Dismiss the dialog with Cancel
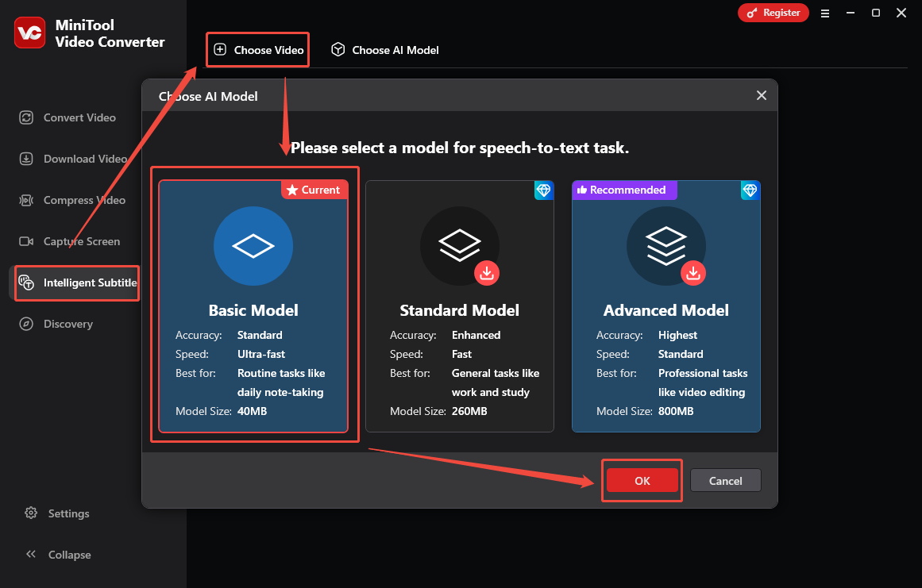The image size is (922, 588). coord(725,480)
